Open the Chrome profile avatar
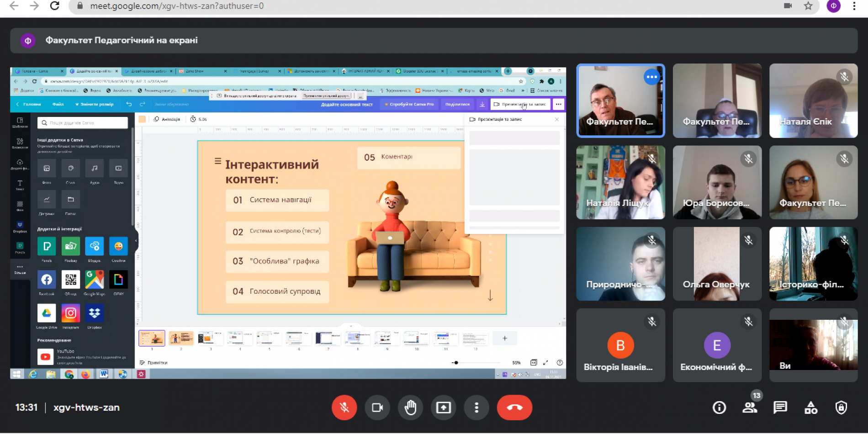 pos(833,6)
